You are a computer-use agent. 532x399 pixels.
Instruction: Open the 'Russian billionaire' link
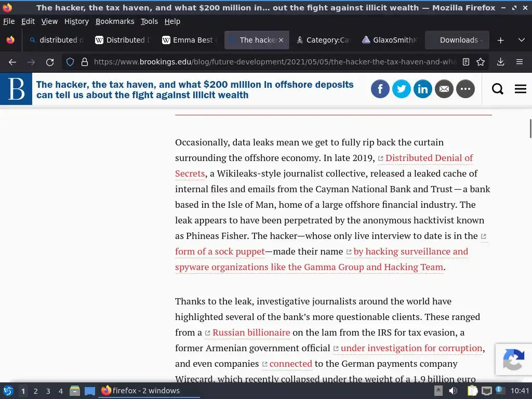pyautogui.click(x=251, y=332)
